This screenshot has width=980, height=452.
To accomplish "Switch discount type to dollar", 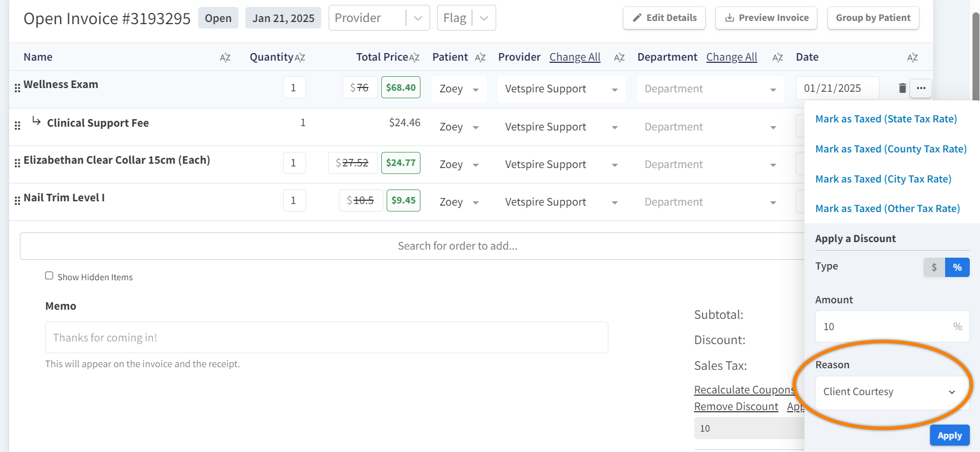I will click(x=934, y=267).
